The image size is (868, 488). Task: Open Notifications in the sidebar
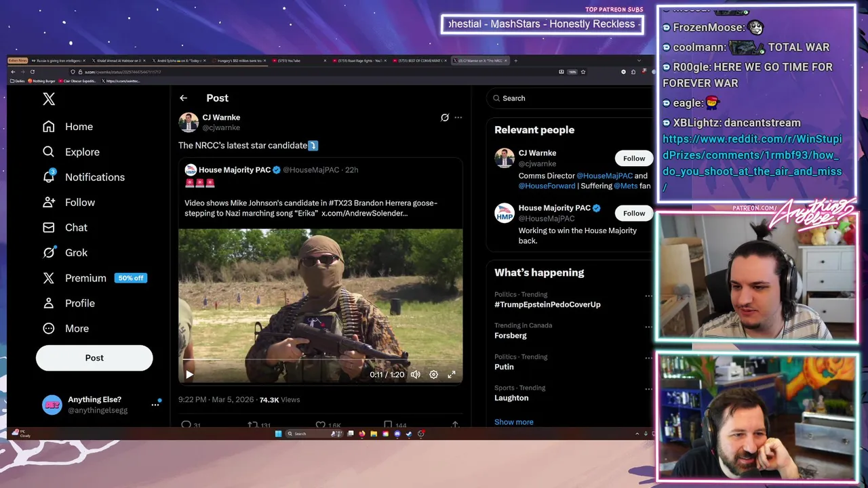point(83,177)
